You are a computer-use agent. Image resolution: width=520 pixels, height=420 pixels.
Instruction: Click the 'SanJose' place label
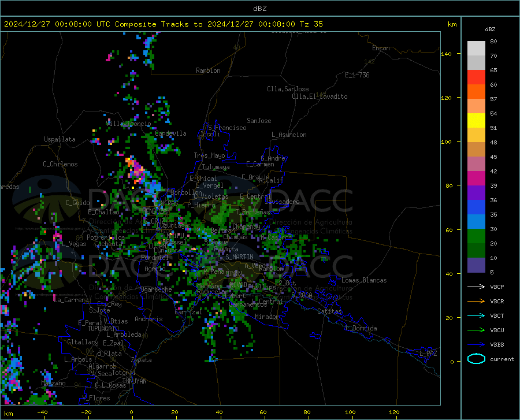(x=259, y=121)
